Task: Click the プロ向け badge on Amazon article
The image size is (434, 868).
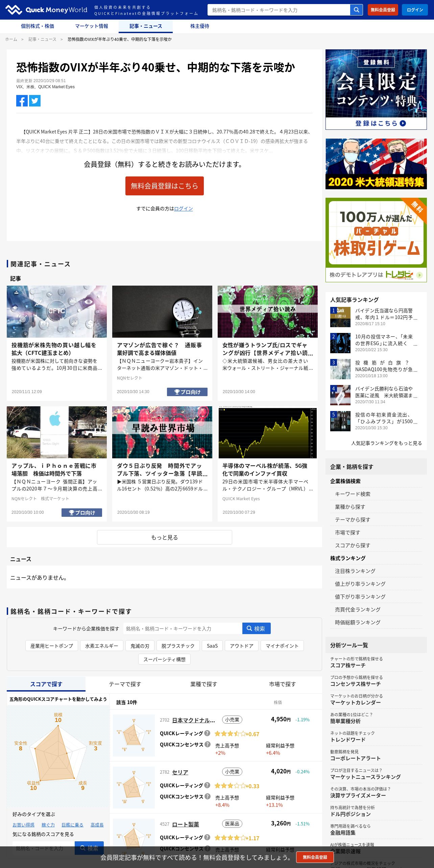Action: (187, 392)
